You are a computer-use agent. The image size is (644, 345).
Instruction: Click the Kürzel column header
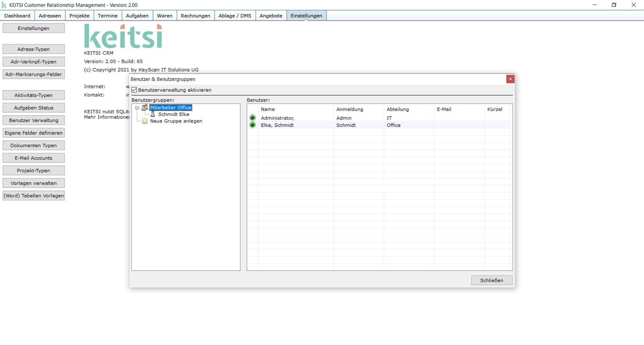click(x=497, y=109)
